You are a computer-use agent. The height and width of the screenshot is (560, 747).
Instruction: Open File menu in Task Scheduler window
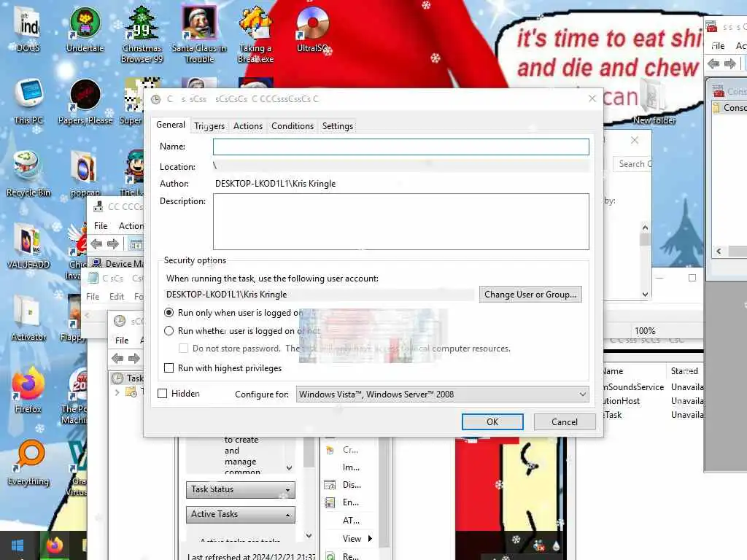(x=122, y=341)
